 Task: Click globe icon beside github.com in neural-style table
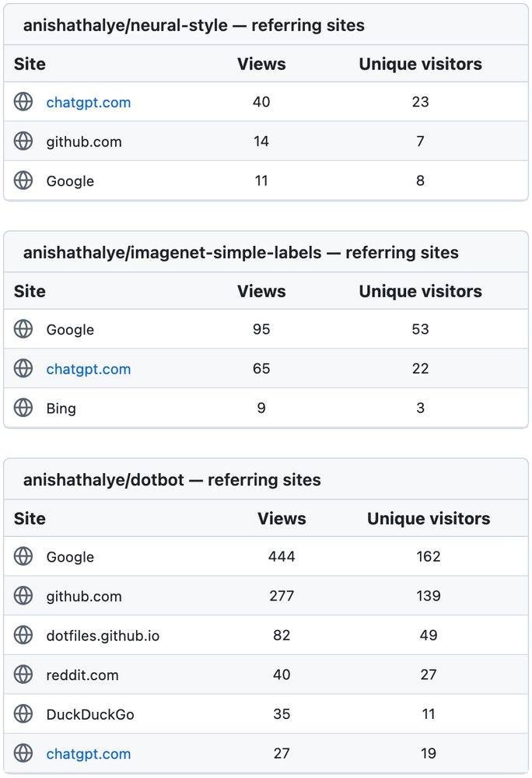(x=23, y=141)
